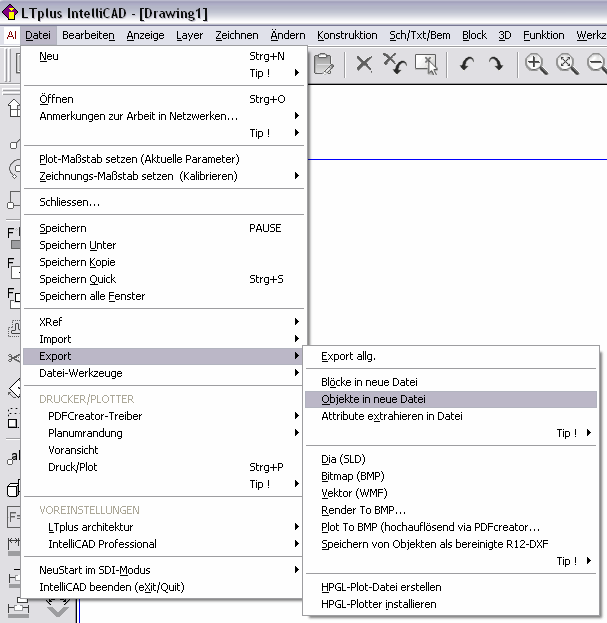607x623 pixels.
Task: Select Attribute extrahieren in Datei
Action: point(451,416)
